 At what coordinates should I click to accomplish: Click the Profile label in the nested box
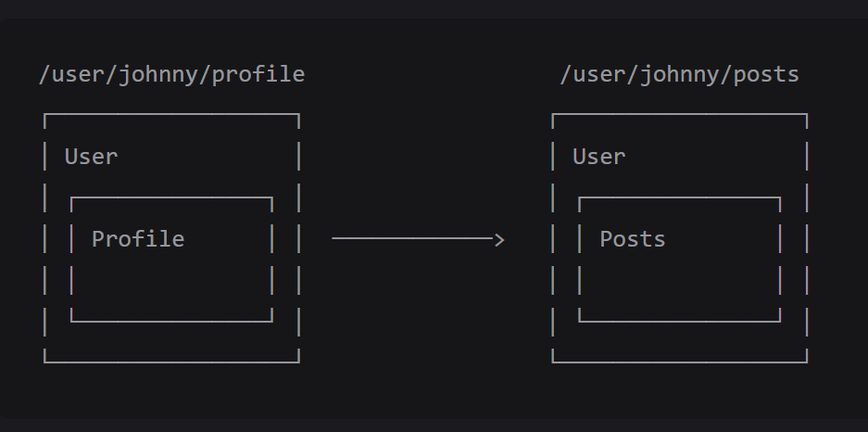click(x=138, y=239)
